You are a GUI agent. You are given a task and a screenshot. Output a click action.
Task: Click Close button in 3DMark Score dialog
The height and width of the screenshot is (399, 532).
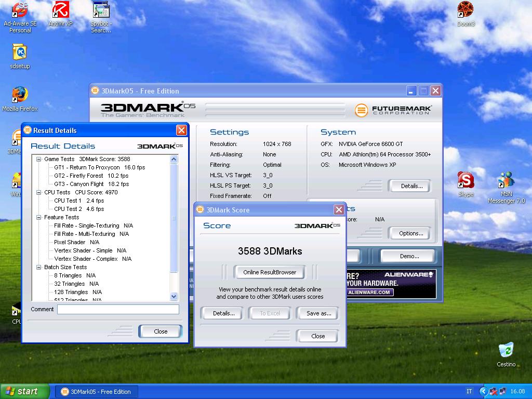click(x=318, y=336)
